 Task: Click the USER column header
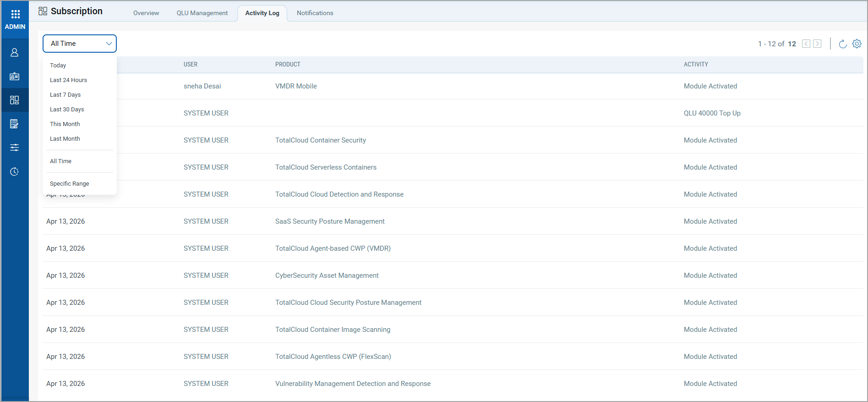pos(191,65)
